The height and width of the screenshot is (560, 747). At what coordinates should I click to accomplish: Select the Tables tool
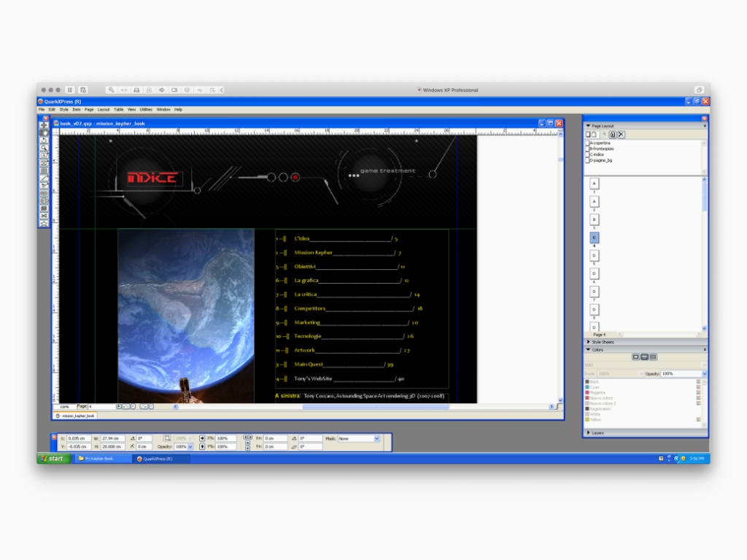click(44, 171)
